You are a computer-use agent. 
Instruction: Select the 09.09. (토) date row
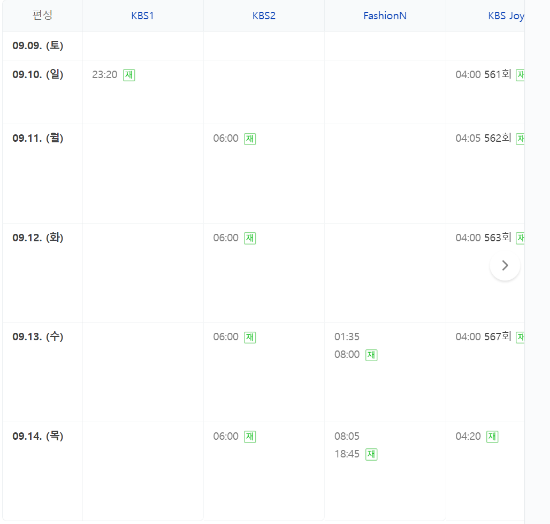point(38,46)
